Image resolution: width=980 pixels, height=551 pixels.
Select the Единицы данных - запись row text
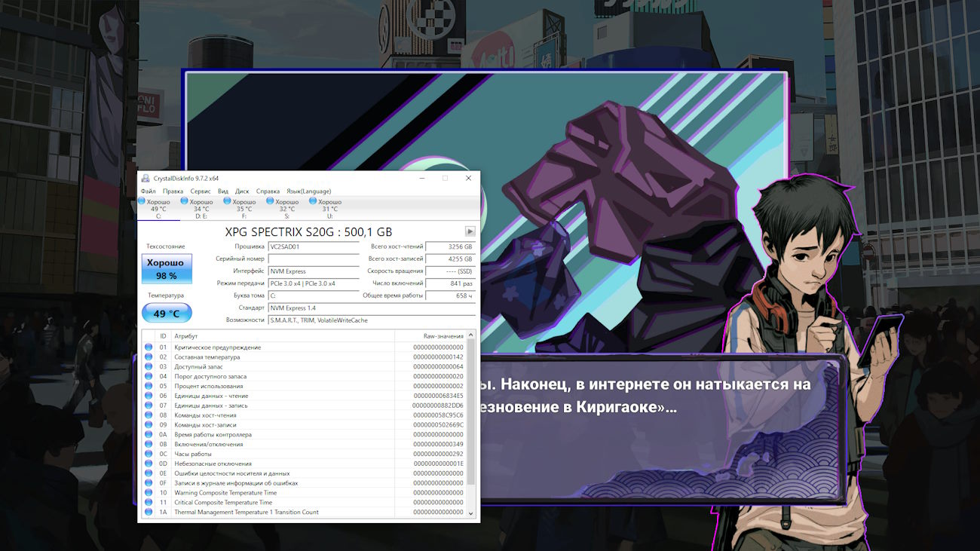tap(211, 406)
